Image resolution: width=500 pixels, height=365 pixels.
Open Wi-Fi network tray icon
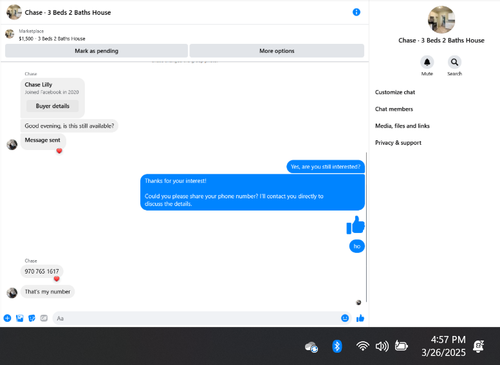click(x=363, y=346)
